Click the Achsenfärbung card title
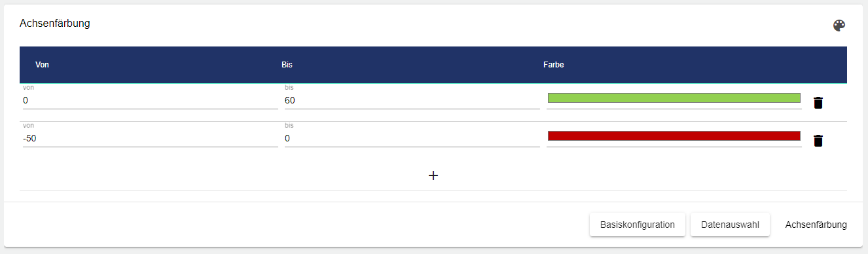868x254 pixels. tap(54, 24)
